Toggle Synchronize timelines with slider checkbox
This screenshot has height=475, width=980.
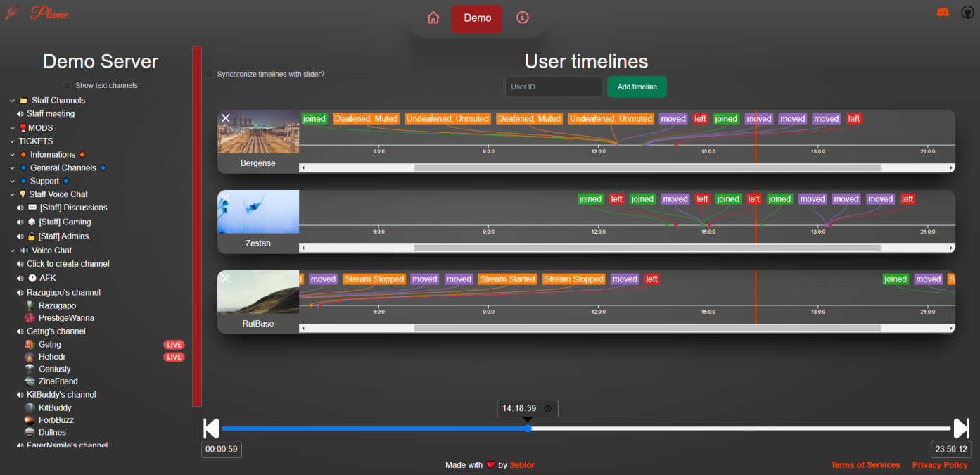tap(209, 74)
